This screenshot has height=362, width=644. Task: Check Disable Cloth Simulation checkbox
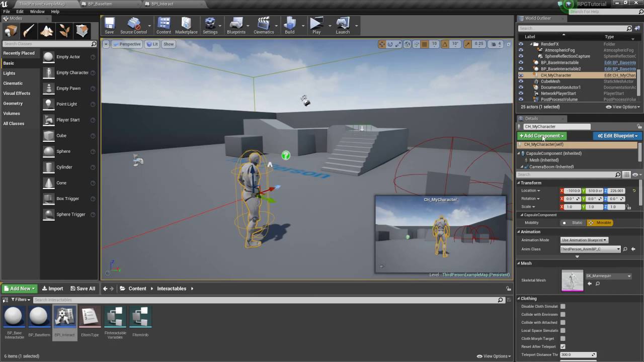coord(562,306)
